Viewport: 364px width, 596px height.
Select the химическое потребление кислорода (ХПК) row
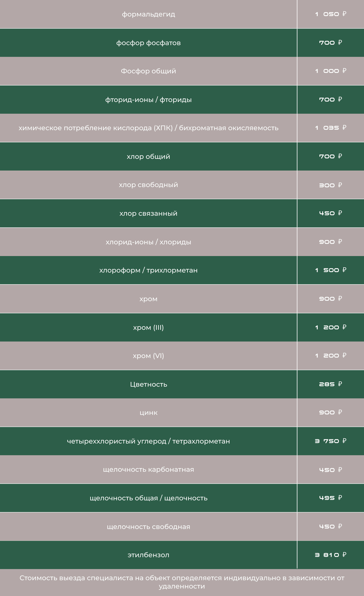pyautogui.click(x=148, y=128)
